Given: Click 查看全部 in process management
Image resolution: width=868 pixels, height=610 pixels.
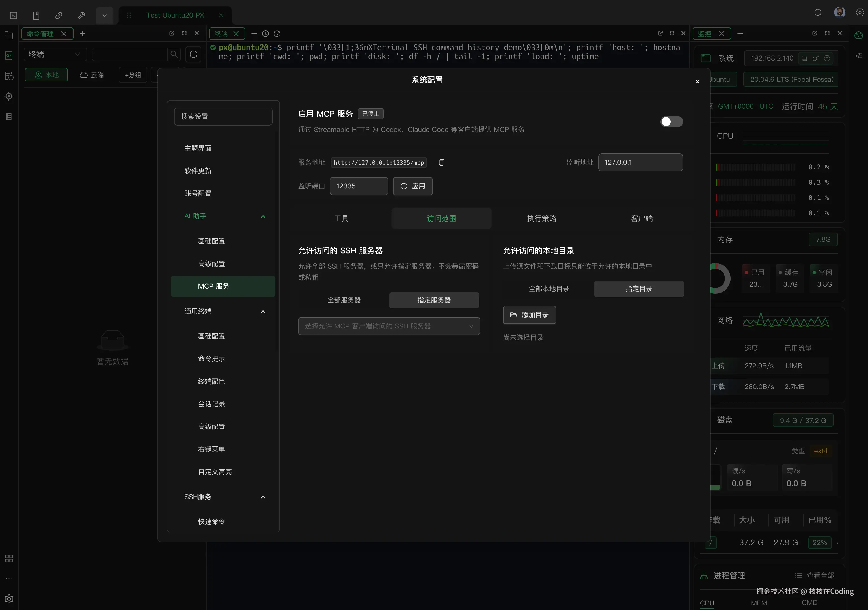Looking at the screenshot, I should (x=815, y=575).
